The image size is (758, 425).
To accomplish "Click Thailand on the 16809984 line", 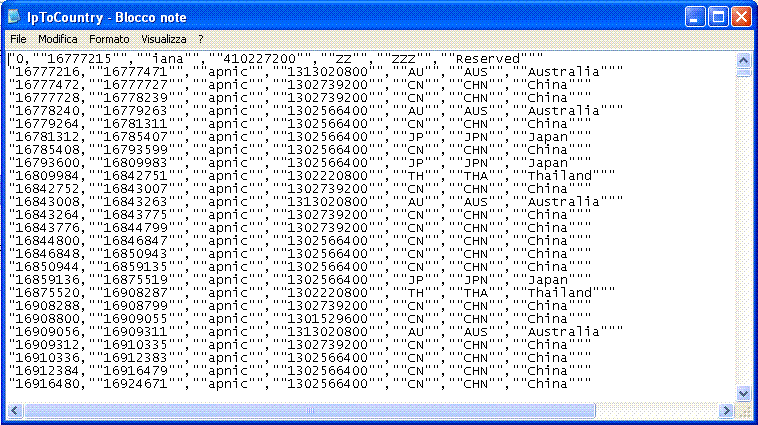I will point(559,176).
